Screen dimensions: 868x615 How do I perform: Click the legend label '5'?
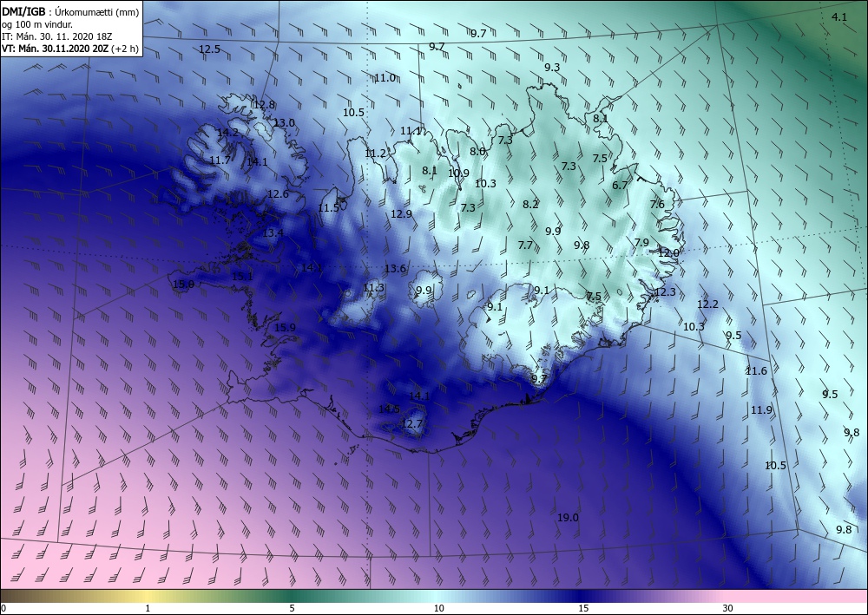click(x=292, y=609)
